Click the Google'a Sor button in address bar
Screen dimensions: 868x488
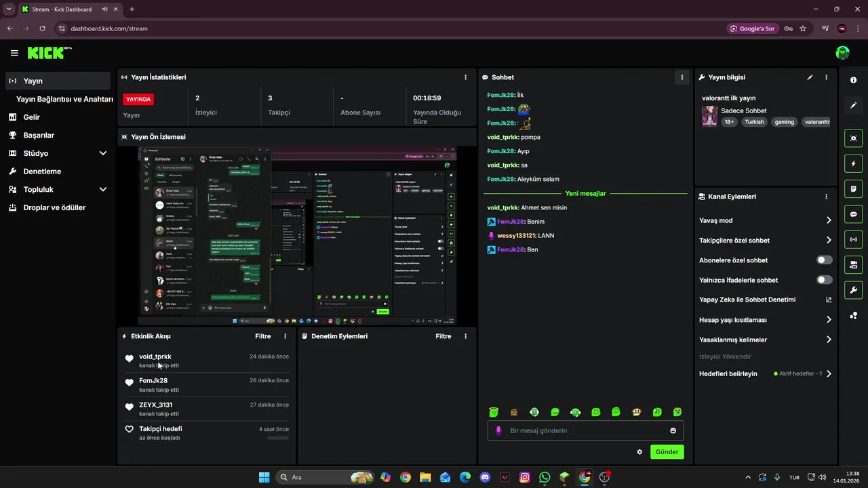753,28
